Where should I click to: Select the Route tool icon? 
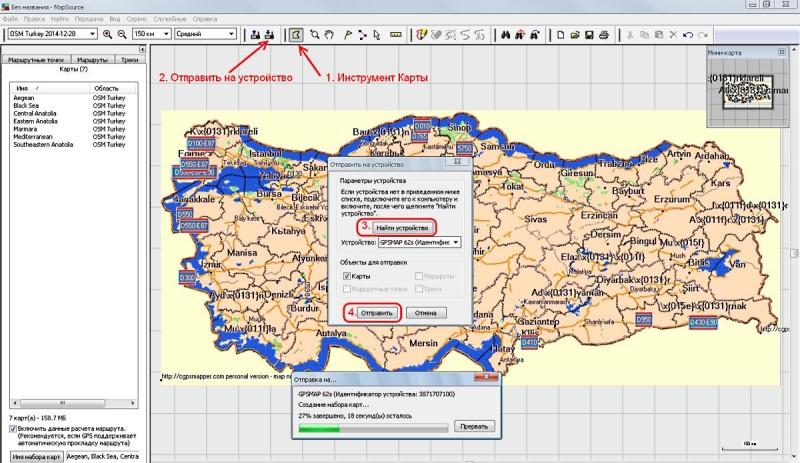point(362,34)
